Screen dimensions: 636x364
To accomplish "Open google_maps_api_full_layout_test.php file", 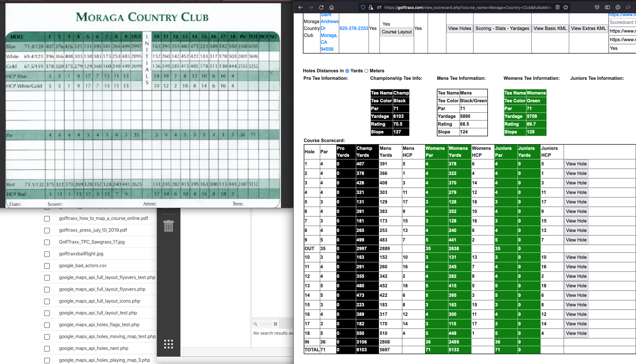I will (x=98, y=313).
